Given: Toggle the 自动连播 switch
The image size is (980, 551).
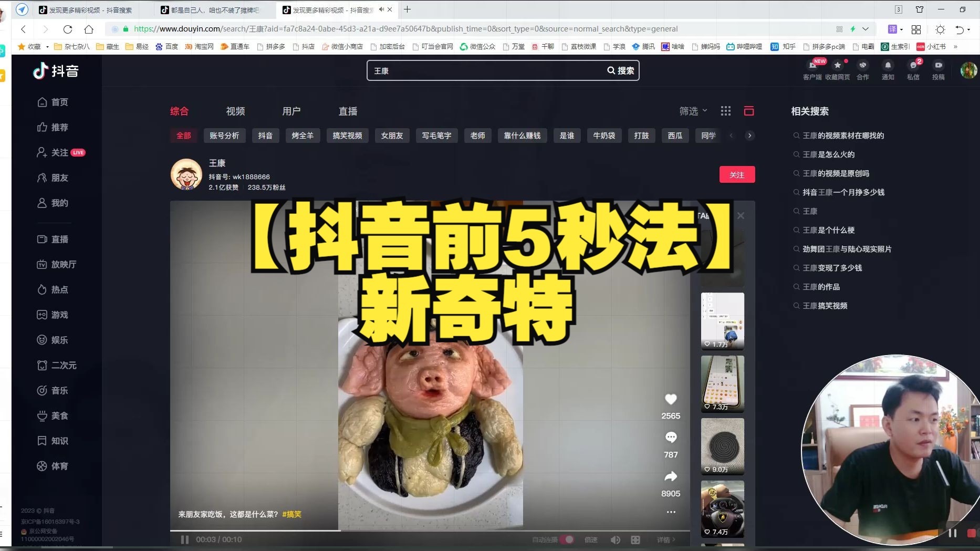Looking at the screenshot, I should pos(567,539).
